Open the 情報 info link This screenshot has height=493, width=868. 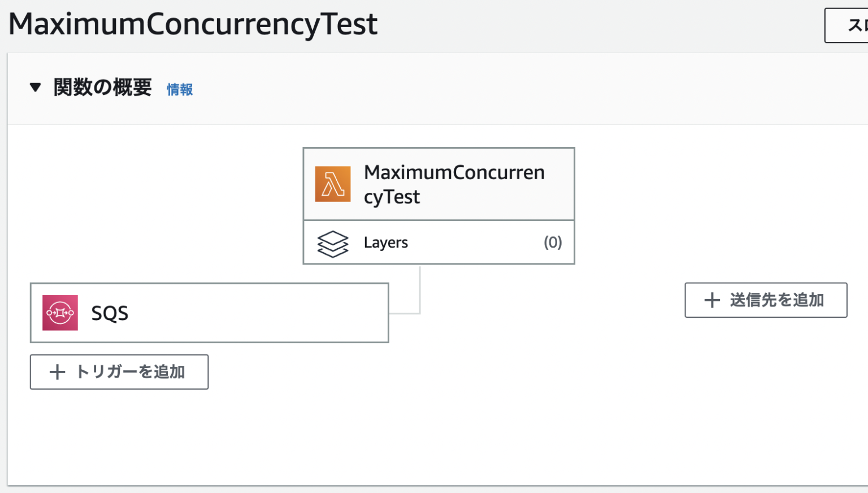click(x=180, y=89)
